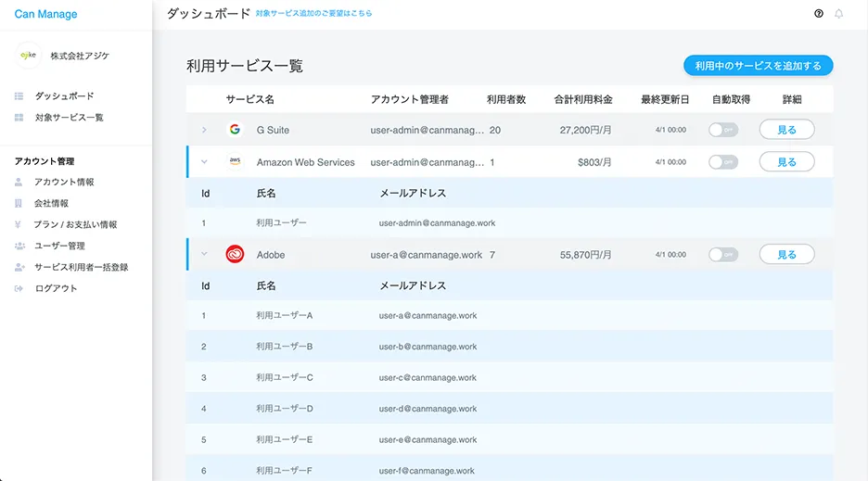This screenshot has height=481, width=868.
Task: Click the Adobe Creative Cloud logo
Action: (x=235, y=254)
